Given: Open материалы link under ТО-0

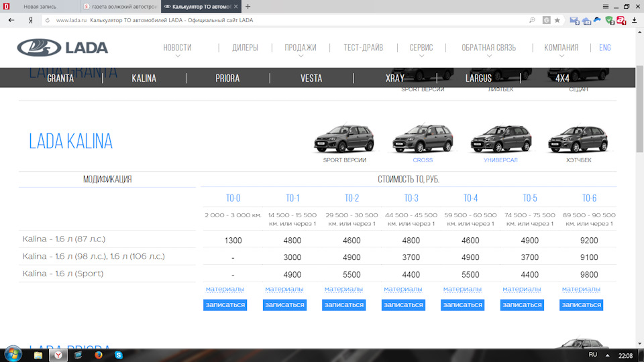Looking at the screenshot, I should point(225,290).
